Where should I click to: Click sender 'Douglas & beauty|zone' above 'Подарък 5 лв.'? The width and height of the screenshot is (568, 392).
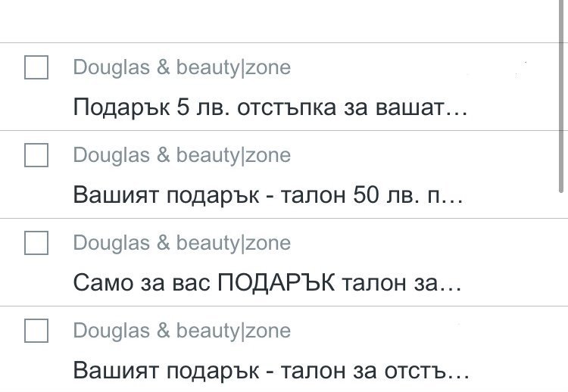182,67
